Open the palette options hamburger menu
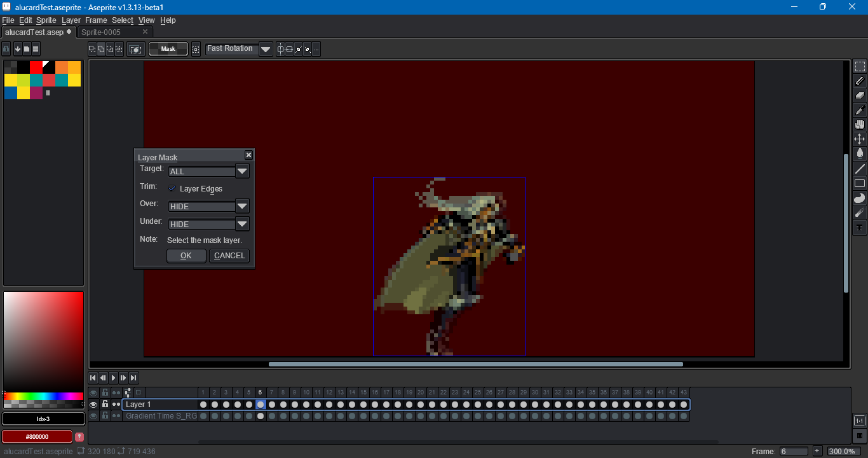868x458 pixels. click(36, 49)
